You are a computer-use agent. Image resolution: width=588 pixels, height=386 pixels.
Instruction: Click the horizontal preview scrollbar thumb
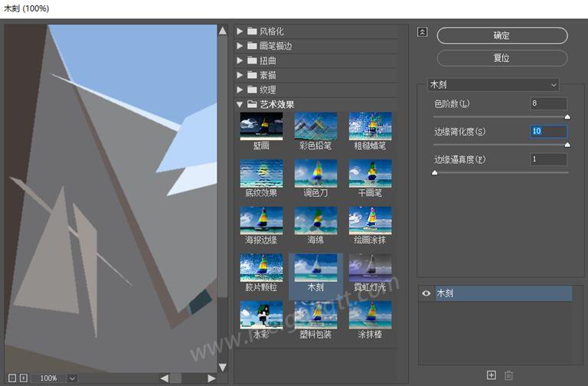176,378
